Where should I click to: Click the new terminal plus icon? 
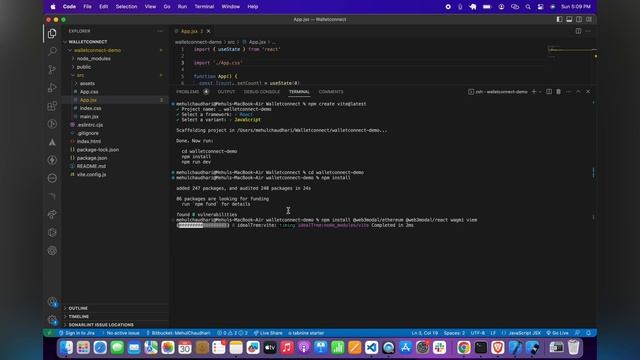tap(533, 92)
